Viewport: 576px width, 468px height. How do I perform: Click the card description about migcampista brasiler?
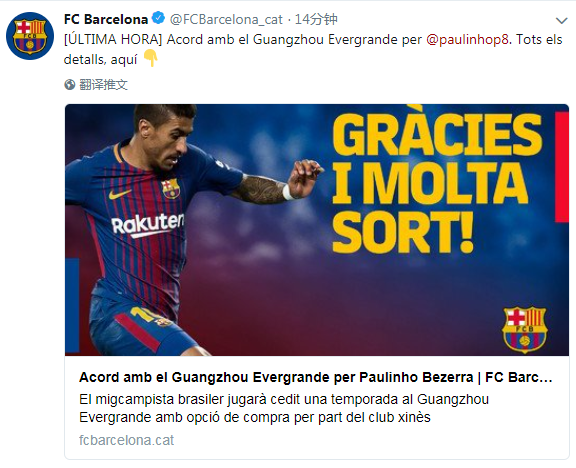point(284,408)
